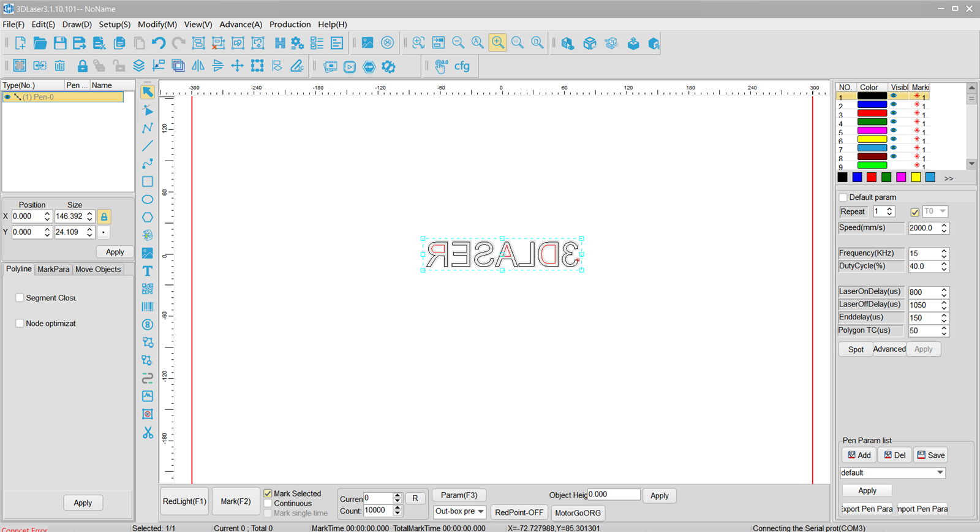The image size is (980, 532).
Task: Click the stacked layers icon
Action: 139,66
